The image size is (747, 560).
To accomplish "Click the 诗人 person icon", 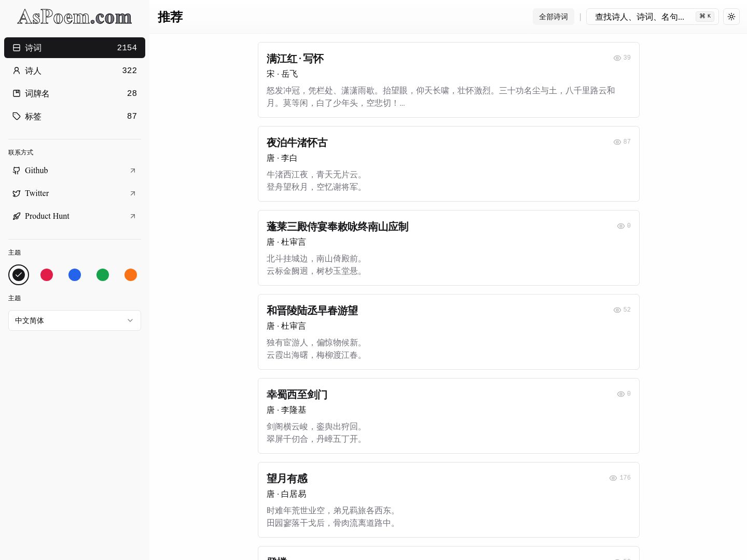I will tap(17, 71).
